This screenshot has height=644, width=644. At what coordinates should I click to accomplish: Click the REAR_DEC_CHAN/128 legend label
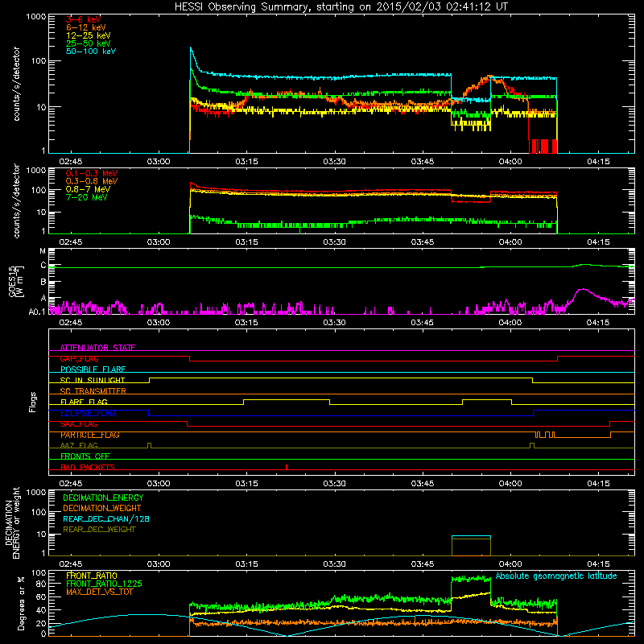106,518
